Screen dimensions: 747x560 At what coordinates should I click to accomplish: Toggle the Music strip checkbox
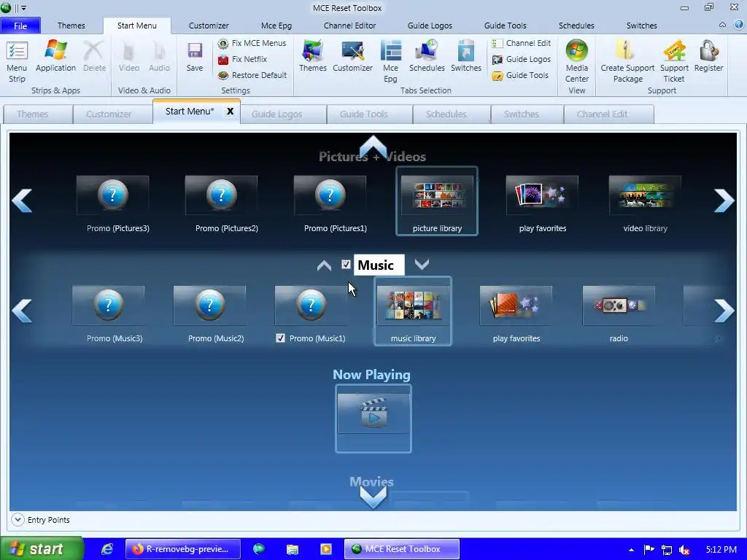pyautogui.click(x=346, y=264)
